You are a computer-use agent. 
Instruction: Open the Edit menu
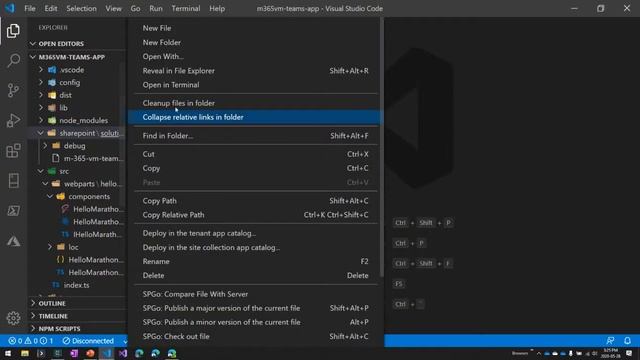pos(51,8)
